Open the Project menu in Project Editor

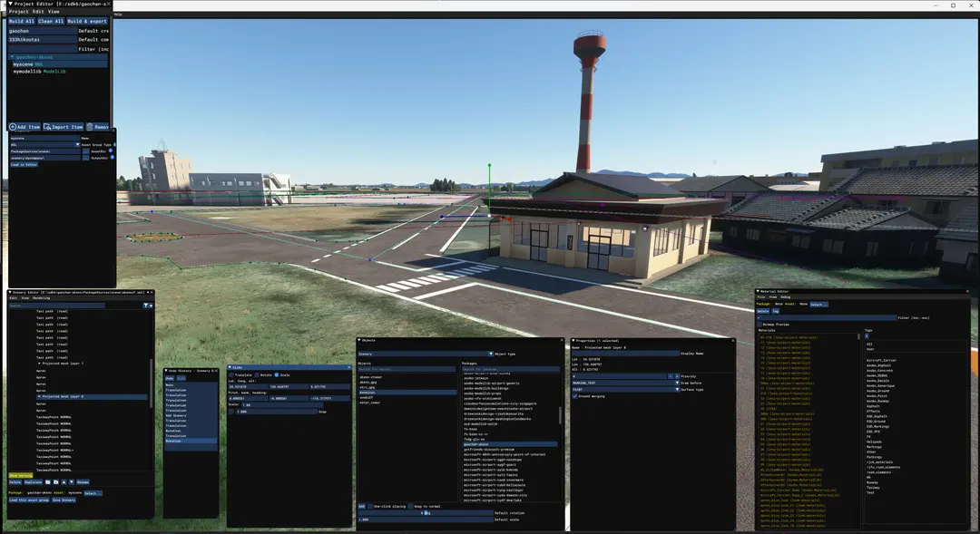tap(18, 11)
